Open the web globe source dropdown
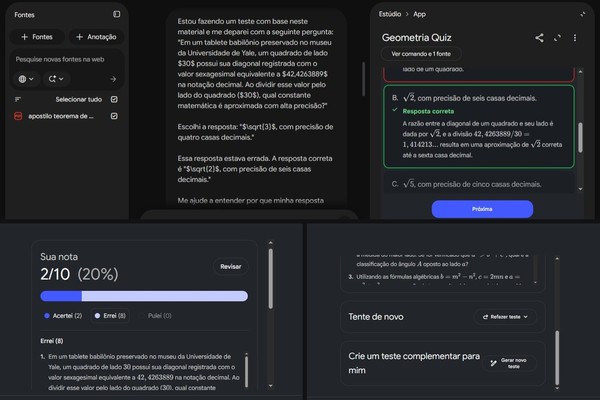Viewport: 600px width, 400px height. click(26, 79)
